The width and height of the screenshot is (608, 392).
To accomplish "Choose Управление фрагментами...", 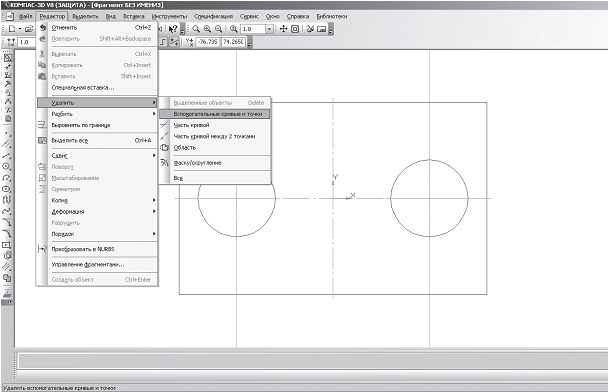I will pyautogui.click(x=97, y=264).
